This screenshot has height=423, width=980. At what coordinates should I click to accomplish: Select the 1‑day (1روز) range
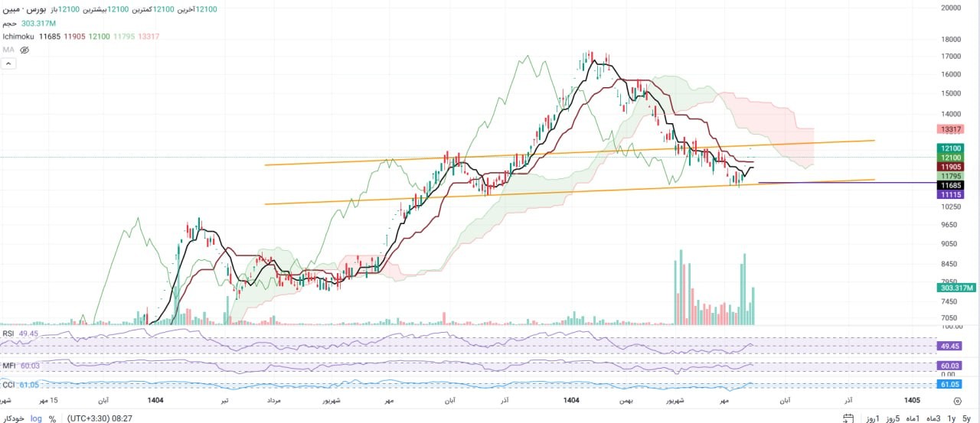pos(872,418)
